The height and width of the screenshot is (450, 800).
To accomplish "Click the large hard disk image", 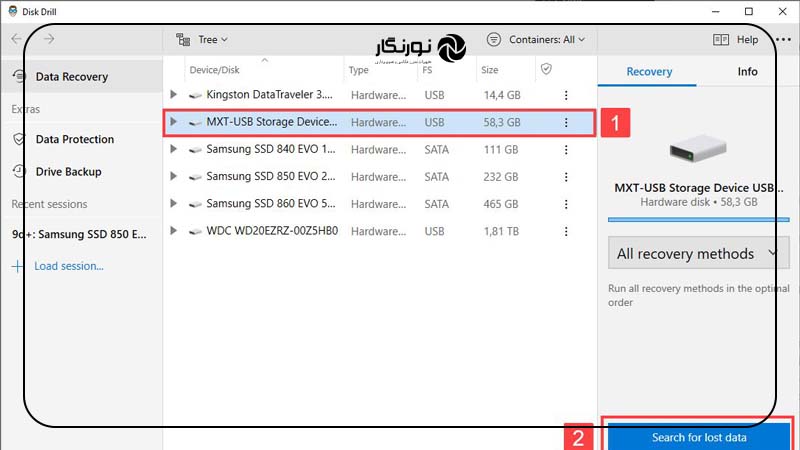I will pyautogui.click(x=698, y=148).
